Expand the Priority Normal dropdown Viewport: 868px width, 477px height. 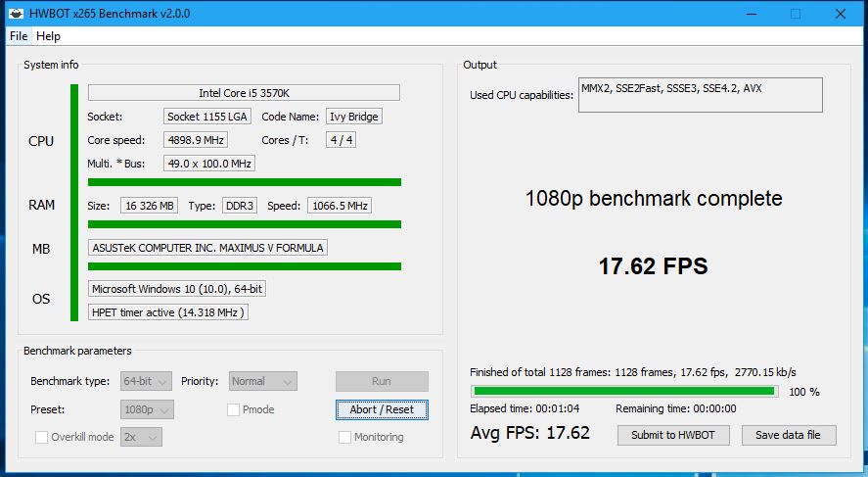tap(263, 381)
